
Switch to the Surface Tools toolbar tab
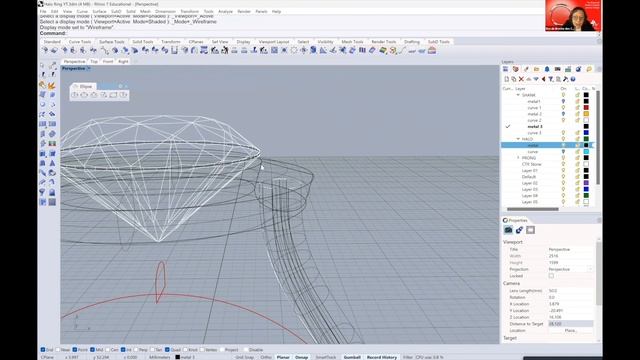(x=111, y=42)
